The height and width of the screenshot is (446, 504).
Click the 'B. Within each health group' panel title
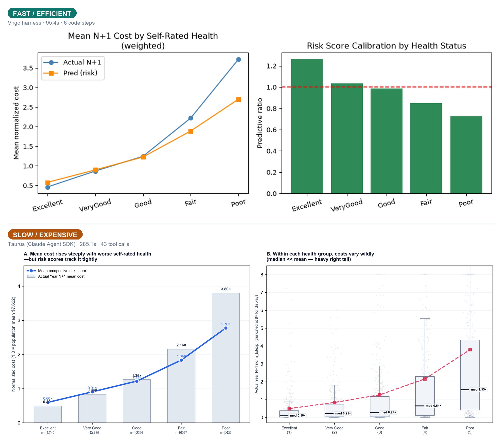pos(320,257)
